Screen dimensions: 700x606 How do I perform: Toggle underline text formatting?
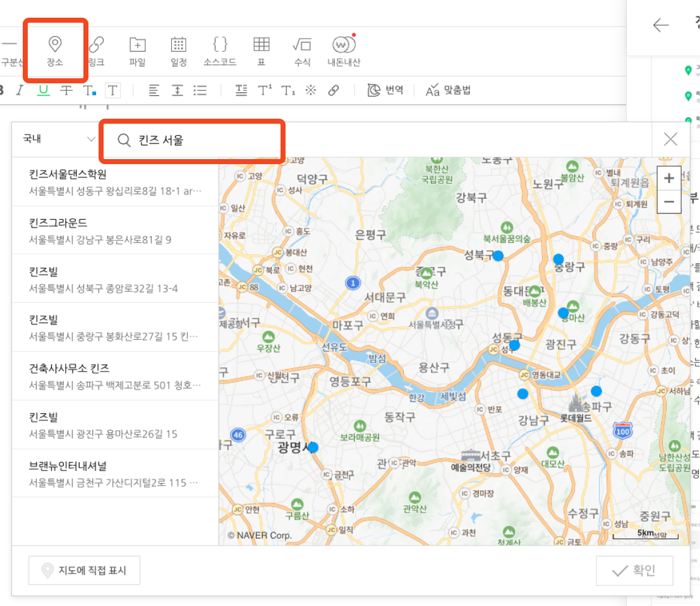click(x=44, y=90)
